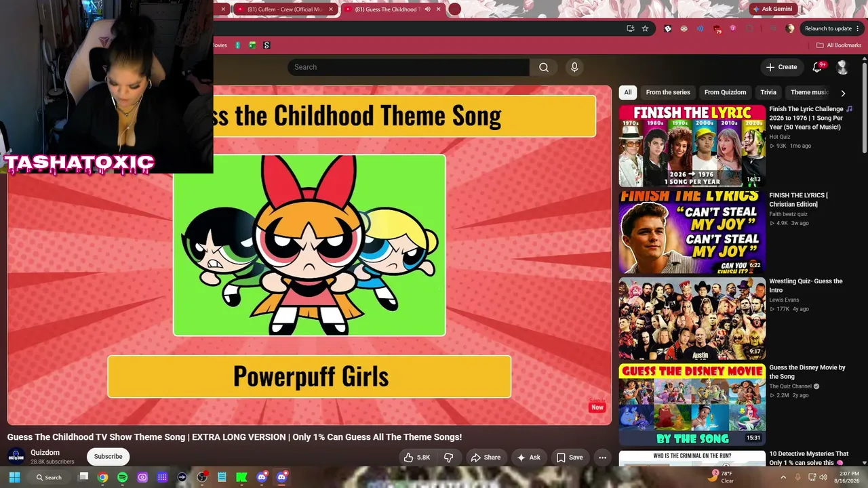This screenshot has width=868, height=488.
Task: Open the green K app in taskbar
Action: point(241,477)
